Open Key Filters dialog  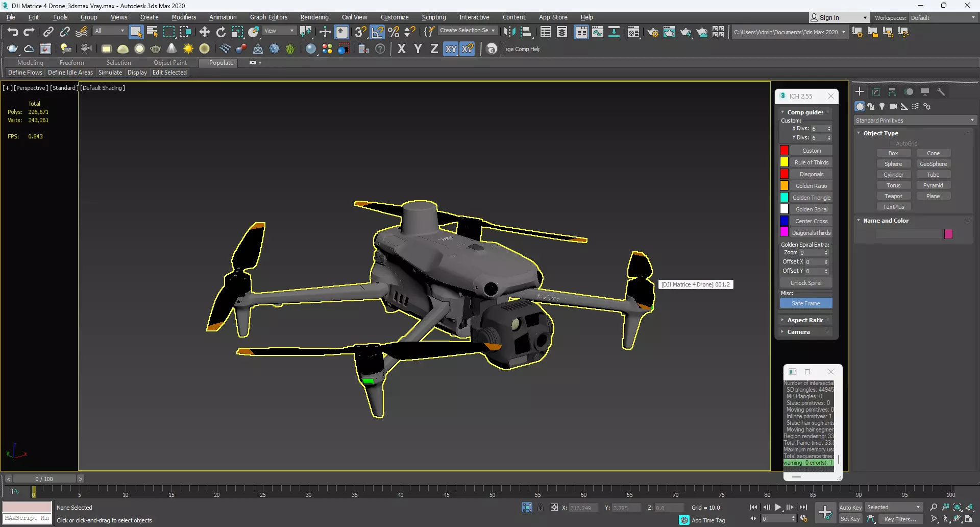[x=900, y=519]
